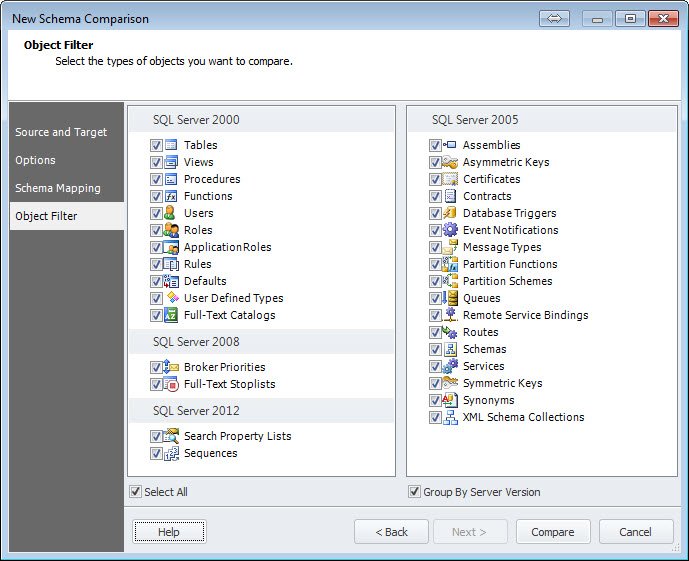
Task: Click the Database Triggers icon
Action: [450, 213]
